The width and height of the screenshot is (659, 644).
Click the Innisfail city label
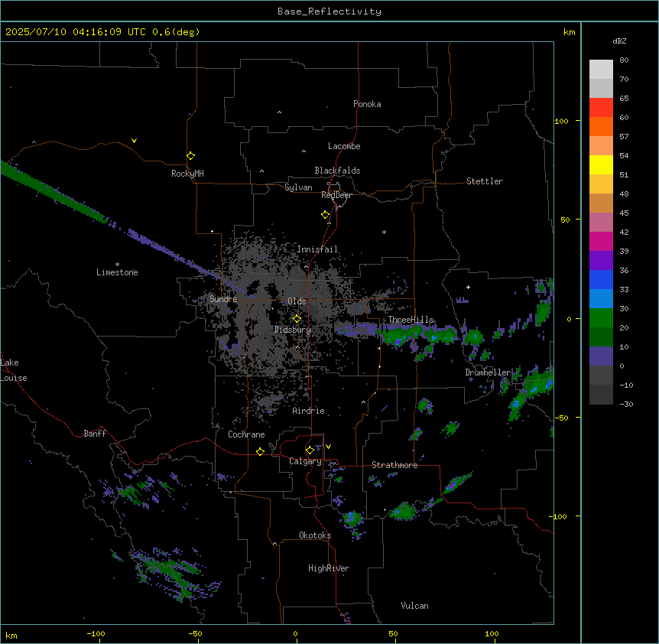coord(317,249)
